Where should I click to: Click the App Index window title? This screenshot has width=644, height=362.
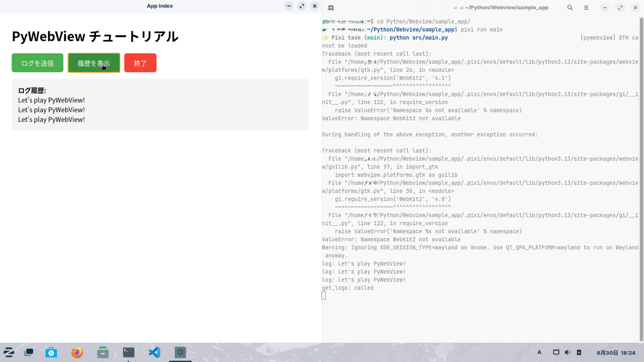pyautogui.click(x=160, y=6)
